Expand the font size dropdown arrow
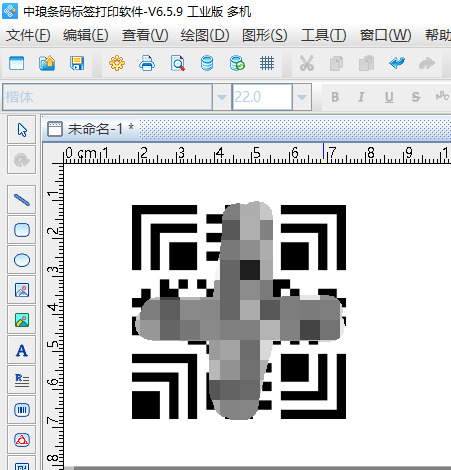The image size is (451, 470). [x=302, y=97]
